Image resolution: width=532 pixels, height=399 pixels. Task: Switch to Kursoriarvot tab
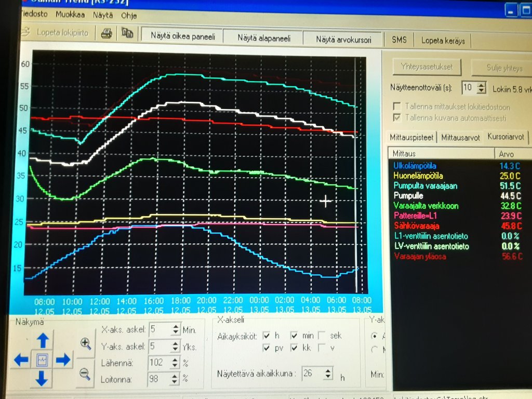pyautogui.click(x=506, y=137)
